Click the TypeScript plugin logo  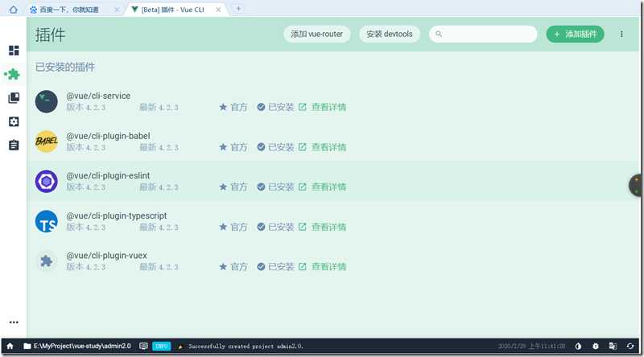click(46, 221)
